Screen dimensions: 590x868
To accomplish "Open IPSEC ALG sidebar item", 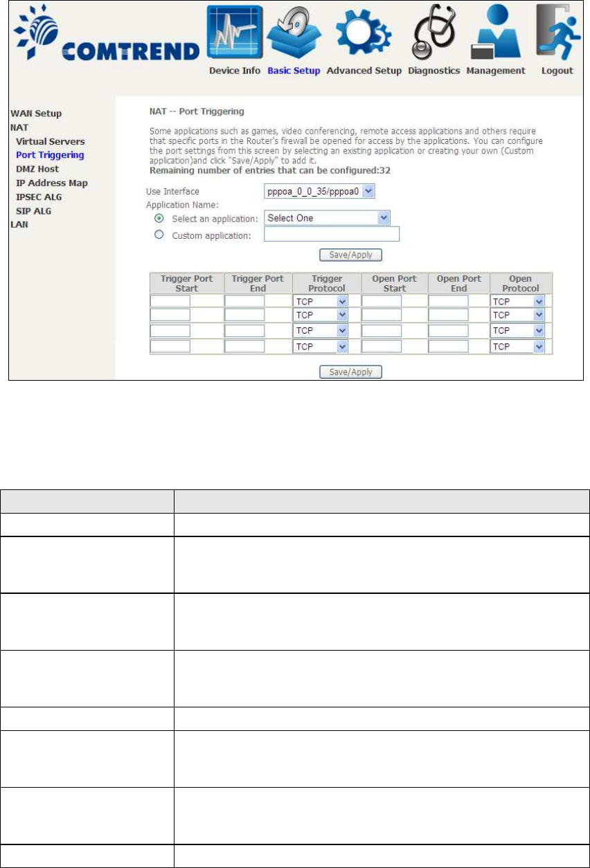I will coord(39,197).
